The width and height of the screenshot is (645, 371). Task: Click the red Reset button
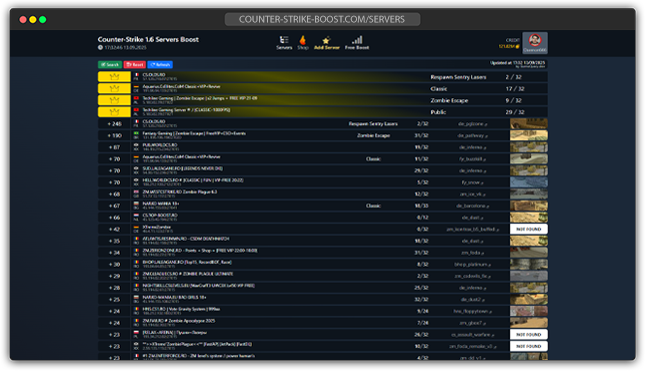(135, 65)
